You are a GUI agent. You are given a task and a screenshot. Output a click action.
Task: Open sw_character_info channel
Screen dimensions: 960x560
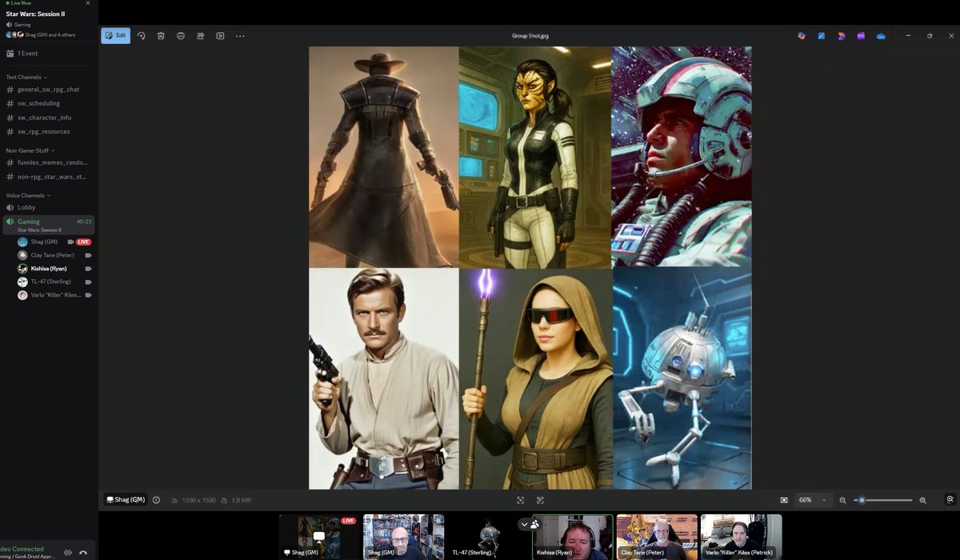tap(48, 118)
